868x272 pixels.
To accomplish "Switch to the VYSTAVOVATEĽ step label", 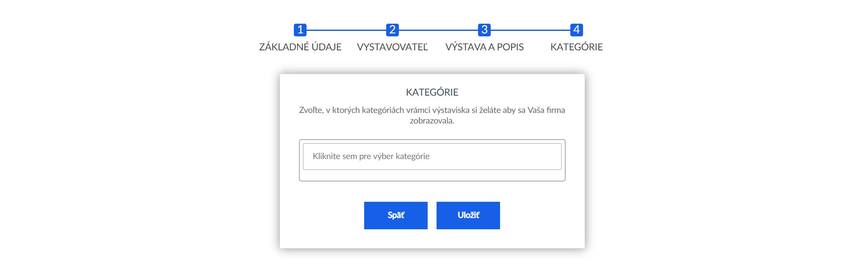I will pyautogui.click(x=393, y=47).
